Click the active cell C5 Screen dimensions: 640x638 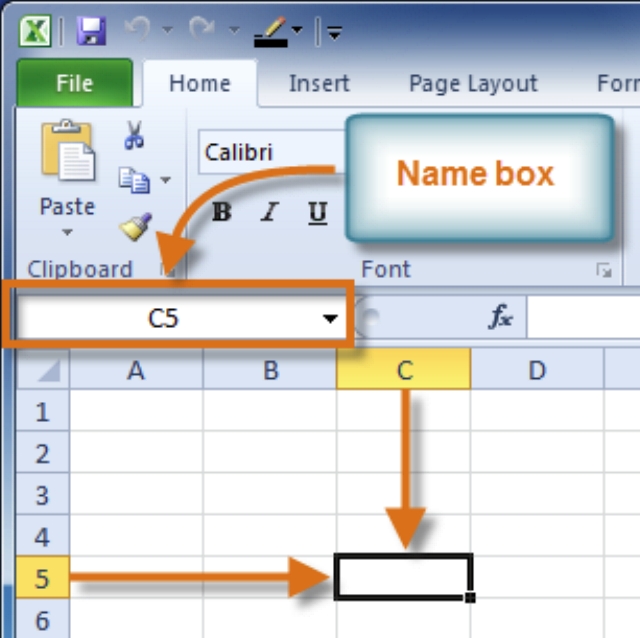[403, 577]
